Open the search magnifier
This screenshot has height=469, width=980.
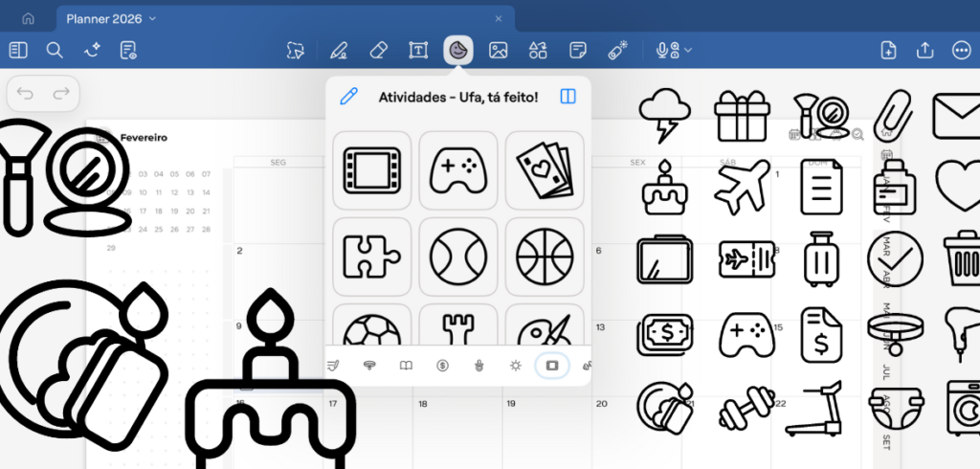click(x=55, y=50)
